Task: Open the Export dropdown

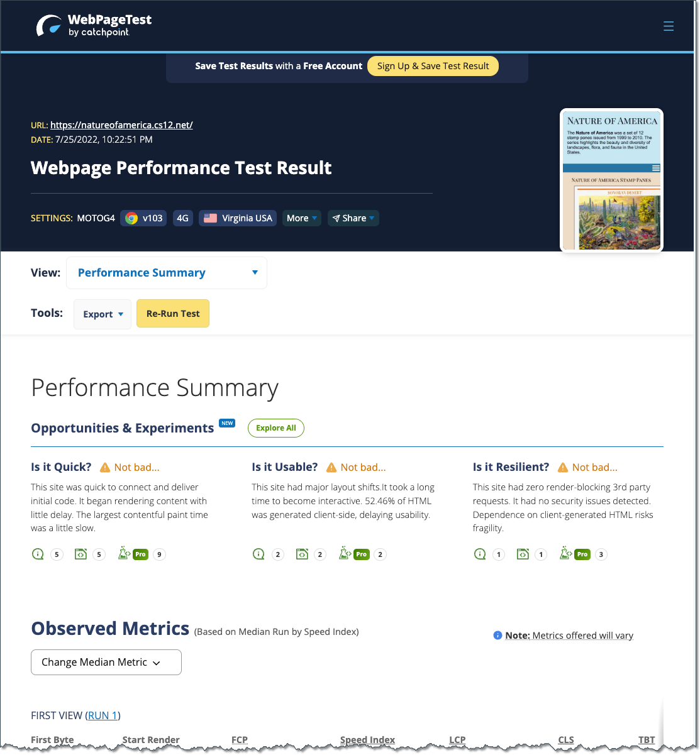Action: tap(102, 314)
